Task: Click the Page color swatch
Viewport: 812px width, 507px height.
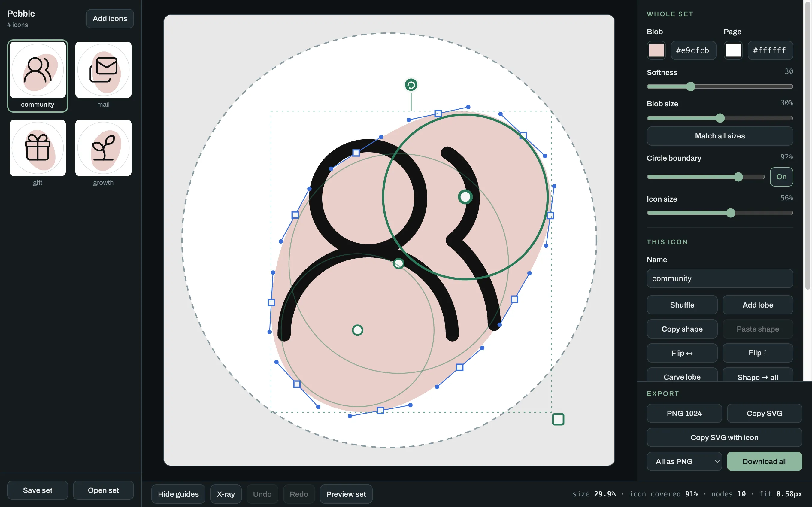Action: click(733, 51)
